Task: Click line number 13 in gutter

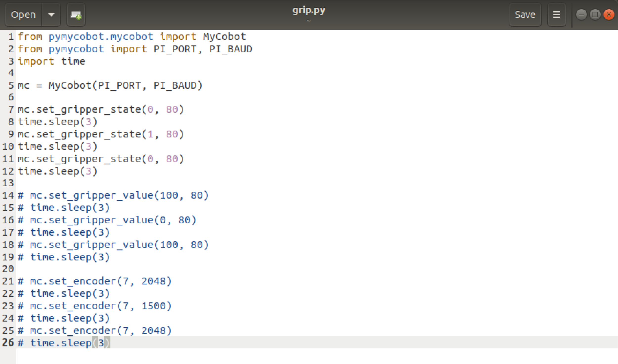Action: tap(8, 183)
